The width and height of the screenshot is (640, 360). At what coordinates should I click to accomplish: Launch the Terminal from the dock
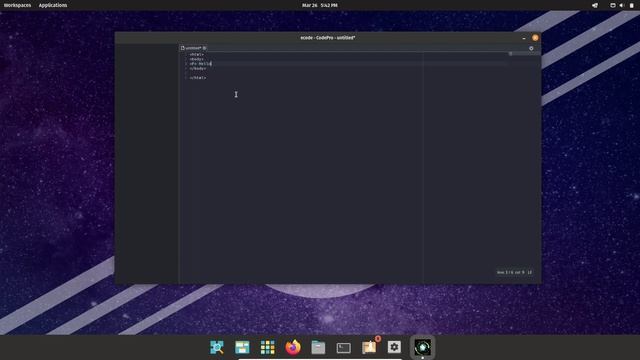344,347
